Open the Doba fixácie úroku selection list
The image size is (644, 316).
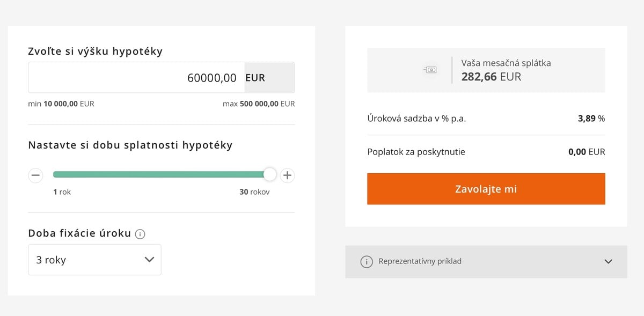94,259
